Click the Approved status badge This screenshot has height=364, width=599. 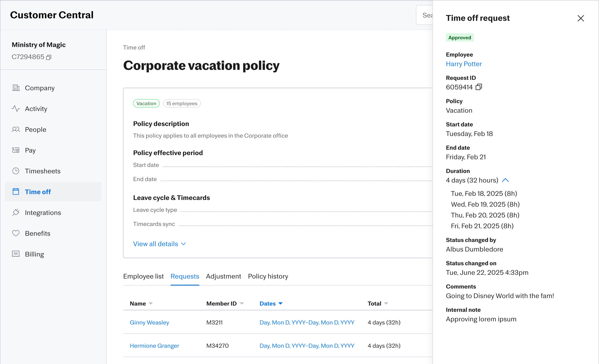[x=460, y=38]
